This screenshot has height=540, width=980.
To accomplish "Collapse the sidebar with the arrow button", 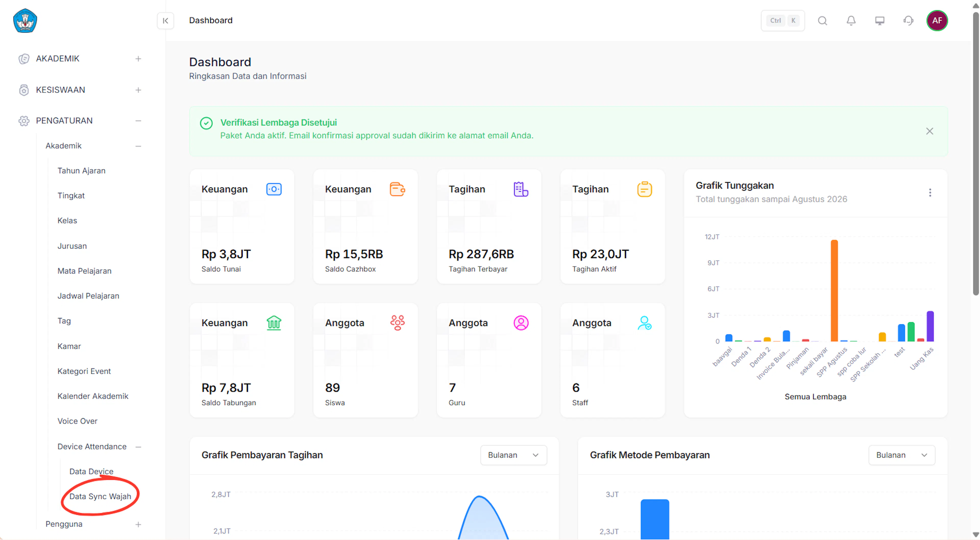I will click(165, 20).
